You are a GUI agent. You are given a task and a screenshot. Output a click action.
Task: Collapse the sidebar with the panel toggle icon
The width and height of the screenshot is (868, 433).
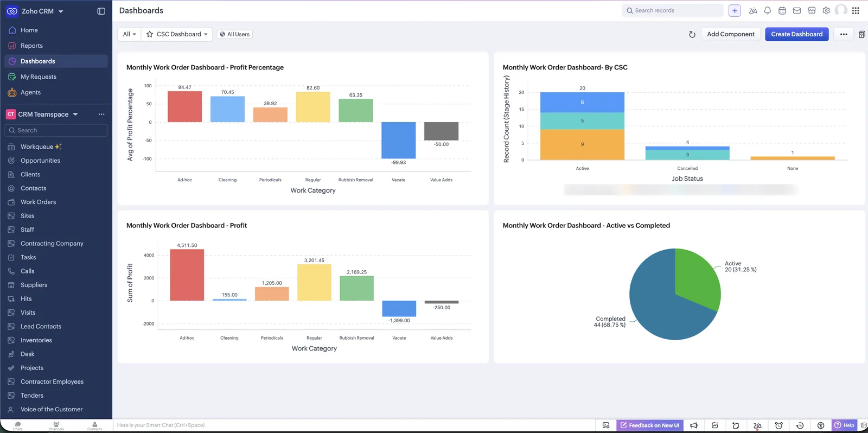[101, 11]
